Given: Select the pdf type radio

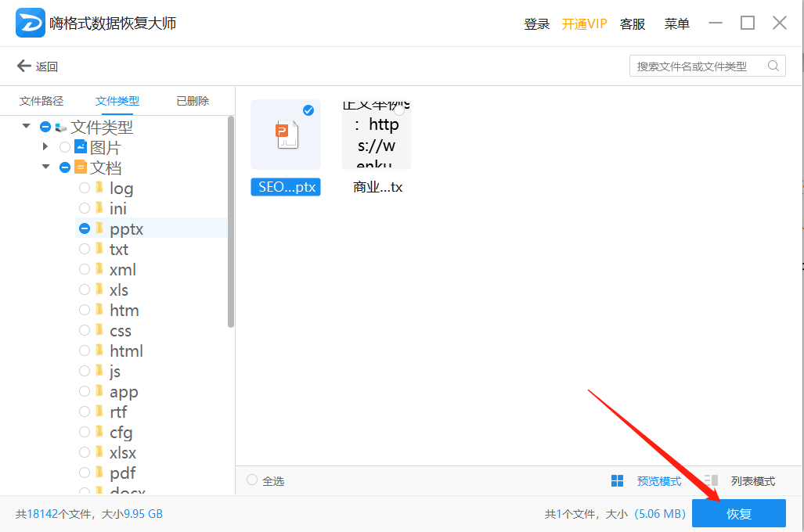Looking at the screenshot, I should (85, 472).
